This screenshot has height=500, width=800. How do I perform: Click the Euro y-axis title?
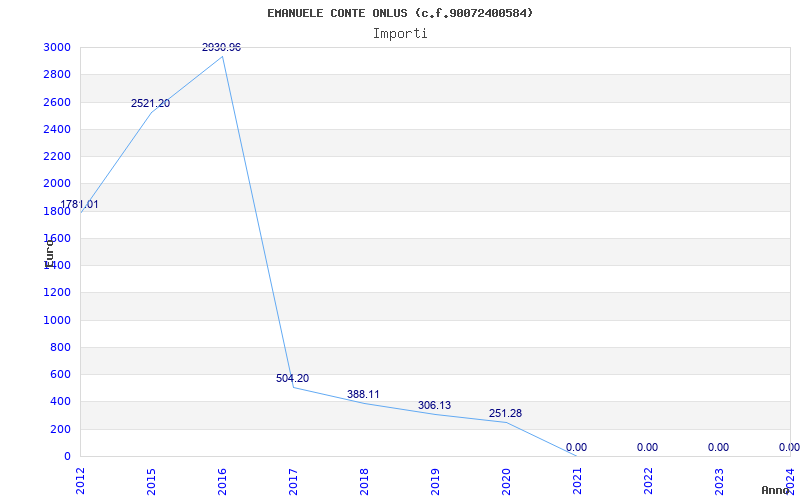click(x=49, y=253)
